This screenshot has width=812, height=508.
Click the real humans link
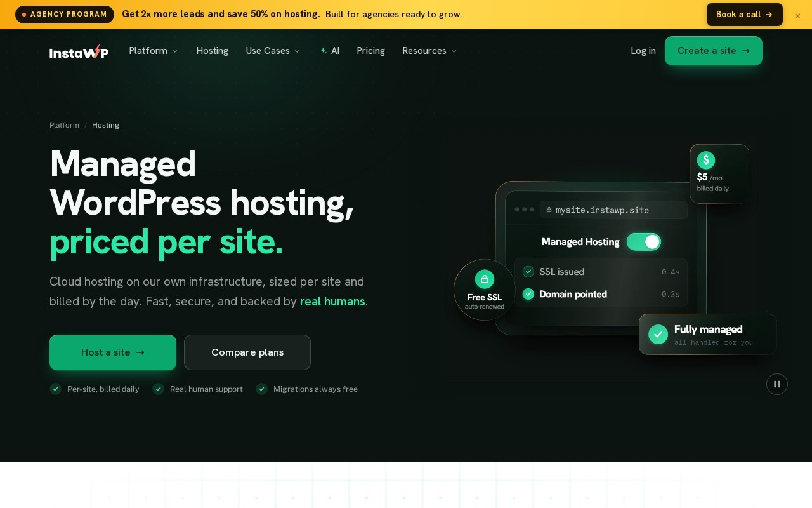(332, 302)
